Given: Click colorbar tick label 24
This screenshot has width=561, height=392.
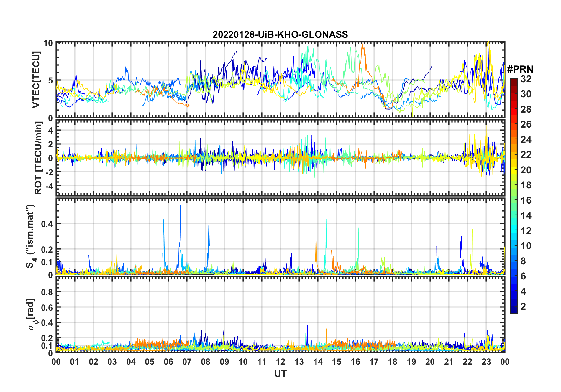Looking at the screenshot, I should (x=526, y=139).
